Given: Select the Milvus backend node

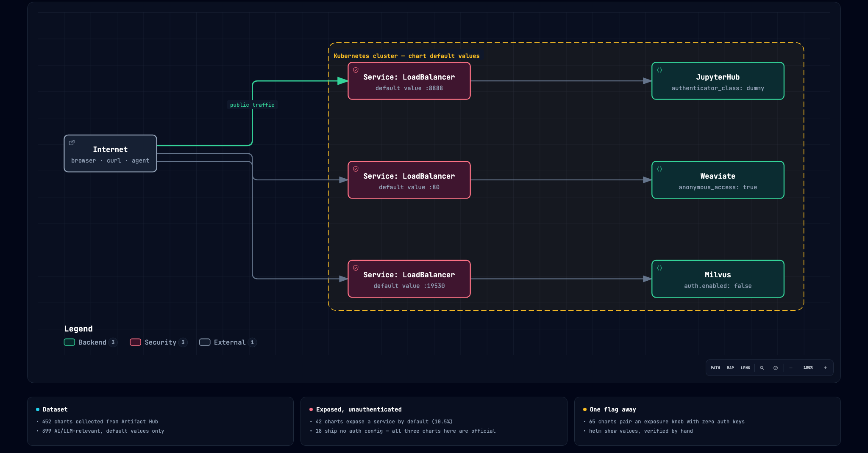Looking at the screenshot, I should tap(718, 279).
